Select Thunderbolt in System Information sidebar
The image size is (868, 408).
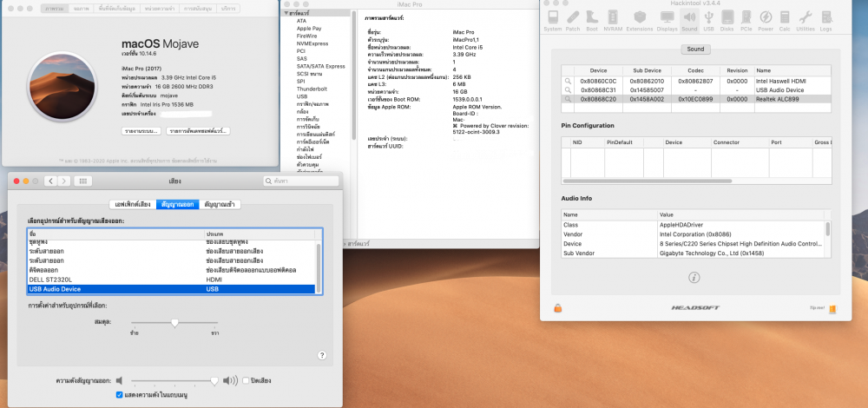coord(312,89)
